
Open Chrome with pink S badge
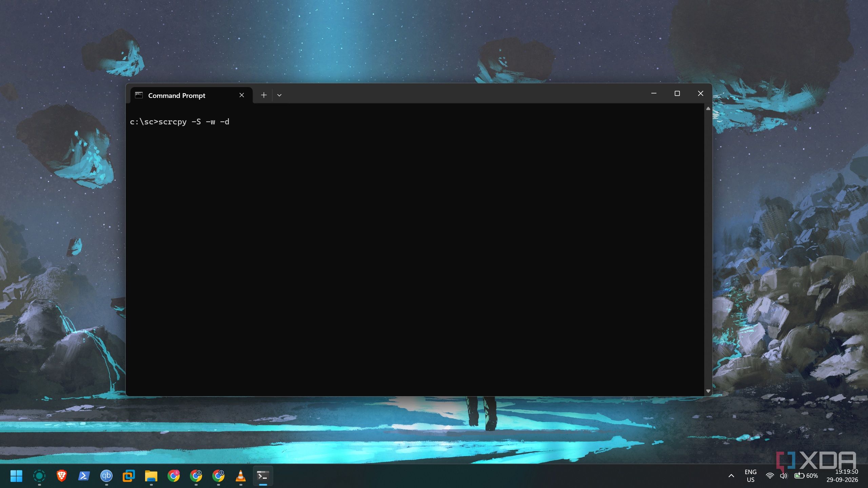pyautogui.click(x=174, y=476)
